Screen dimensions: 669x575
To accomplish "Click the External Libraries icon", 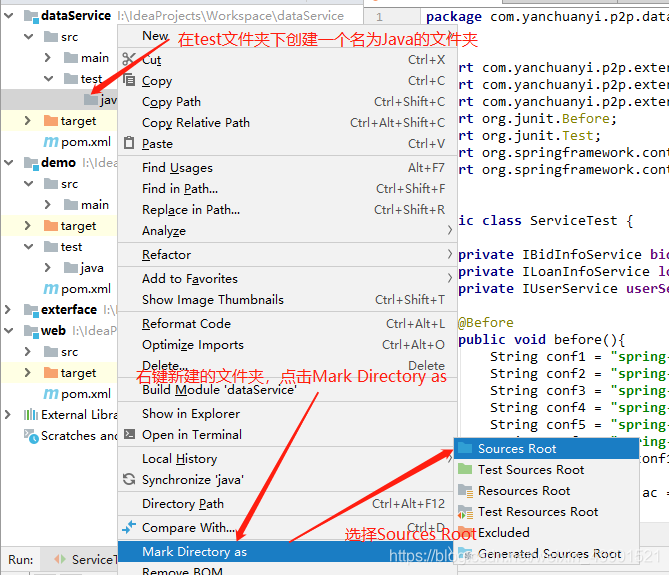I will (x=31, y=415).
